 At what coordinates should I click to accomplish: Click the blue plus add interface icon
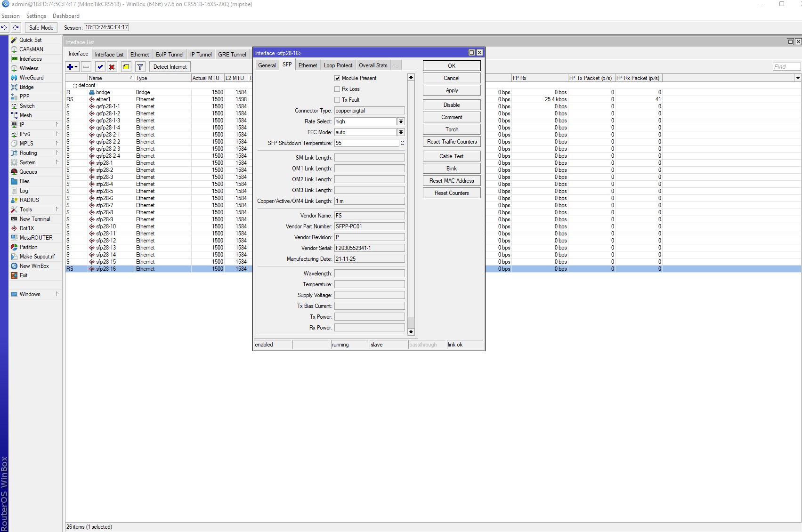click(x=71, y=67)
